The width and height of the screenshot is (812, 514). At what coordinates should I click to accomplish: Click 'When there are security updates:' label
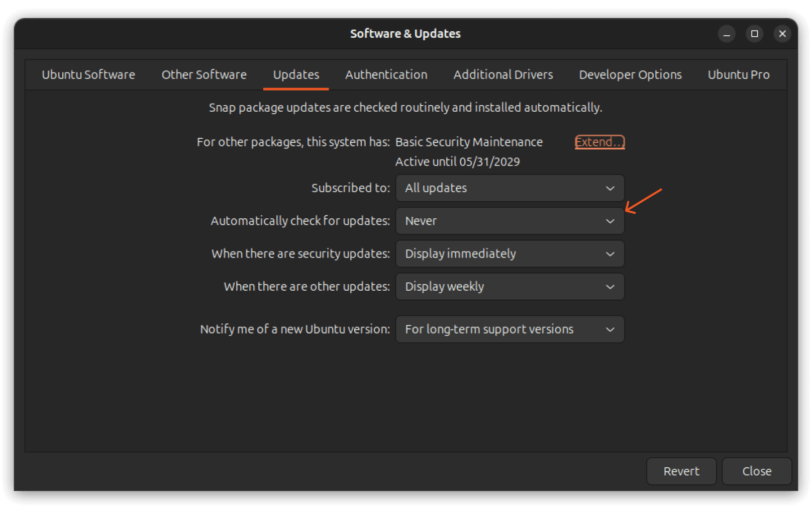coord(300,253)
